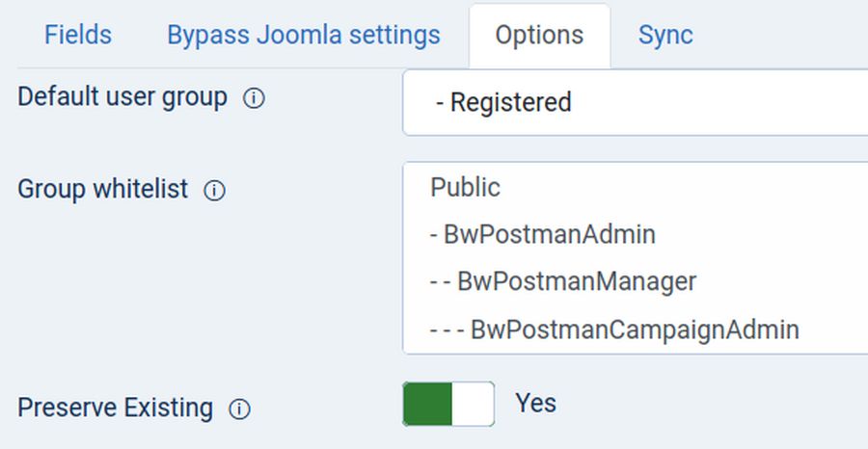
Task: Select the Options tab
Action: point(539,36)
